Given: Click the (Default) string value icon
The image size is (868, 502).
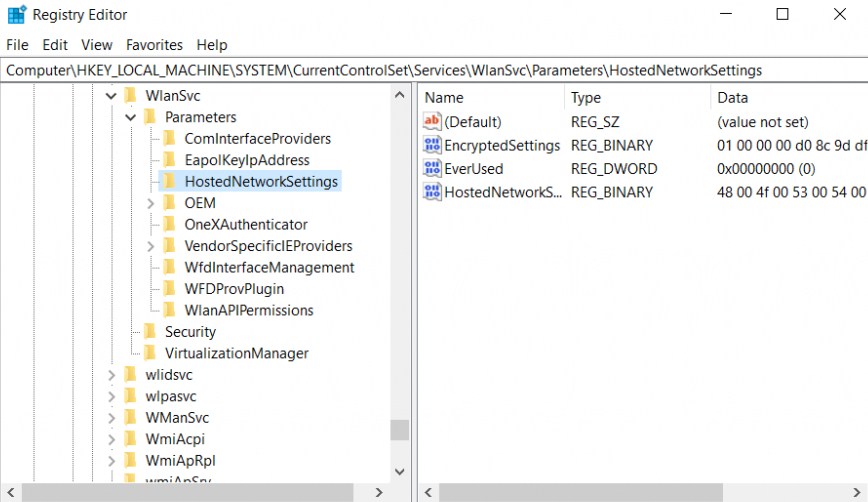Looking at the screenshot, I should [432, 121].
